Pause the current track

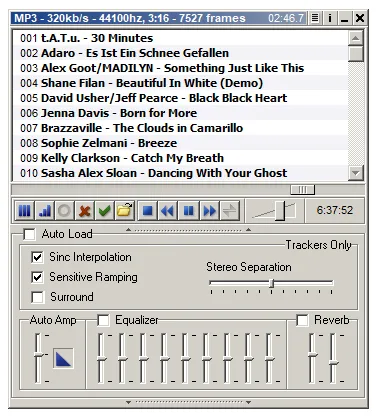[188, 211]
